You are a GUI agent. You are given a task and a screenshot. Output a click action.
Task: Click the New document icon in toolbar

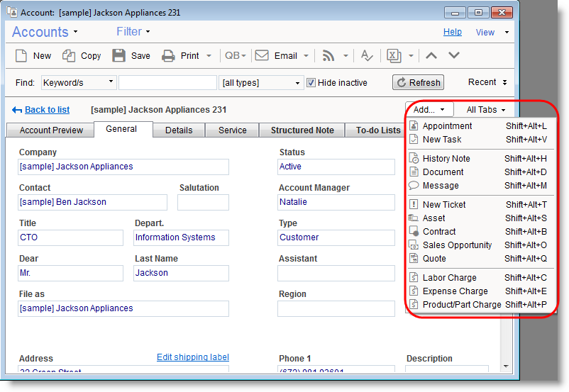22,56
